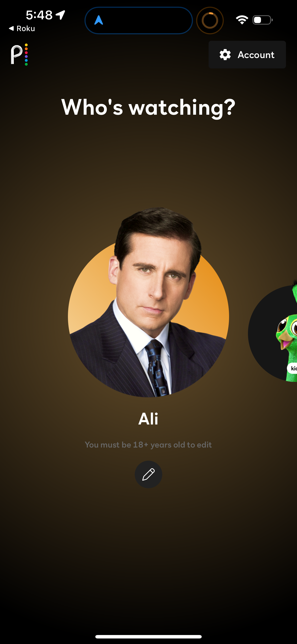Tap the Peacock logo

pos(19,55)
